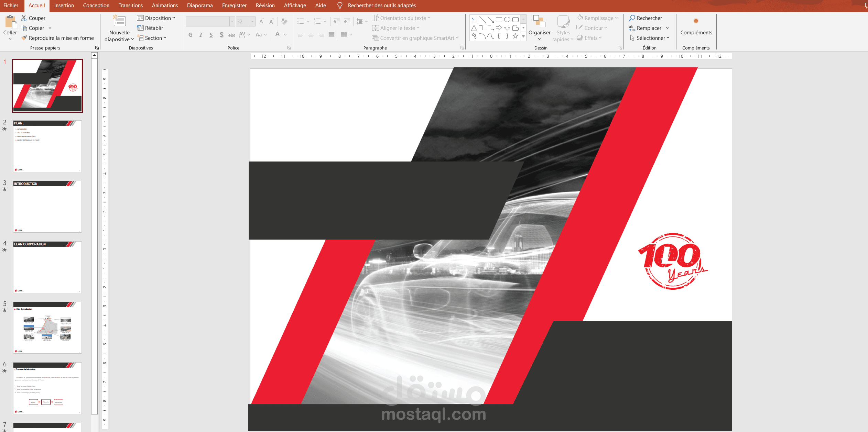Select the rectangle shape in gallery

[x=499, y=20]
